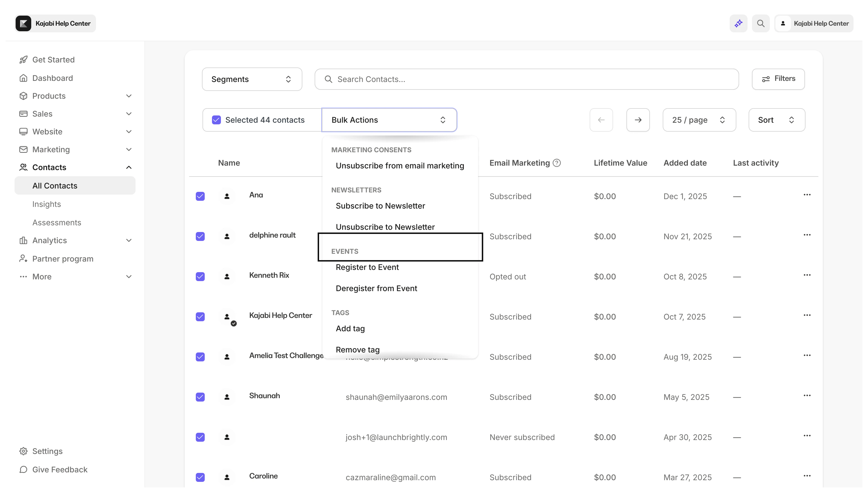Click the Filters button

[778, 79]
